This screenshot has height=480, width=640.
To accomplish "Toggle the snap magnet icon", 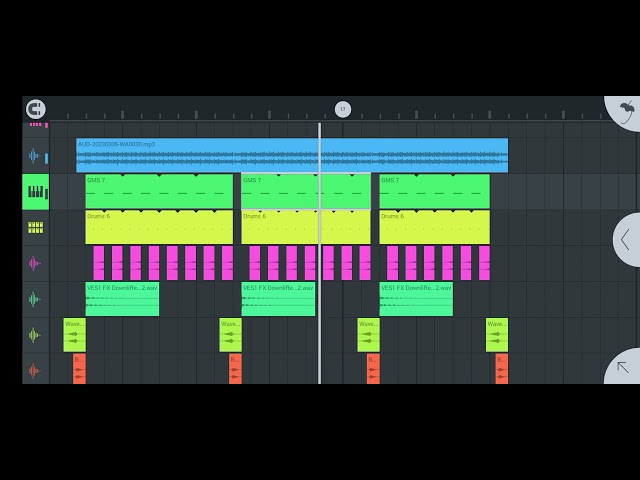I will point(36,109).
